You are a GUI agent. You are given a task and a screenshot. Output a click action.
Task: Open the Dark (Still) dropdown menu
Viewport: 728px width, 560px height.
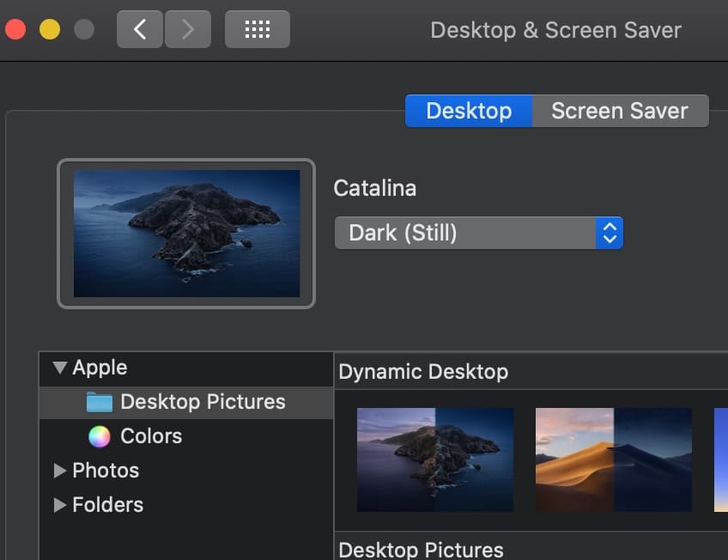[478, 233]
